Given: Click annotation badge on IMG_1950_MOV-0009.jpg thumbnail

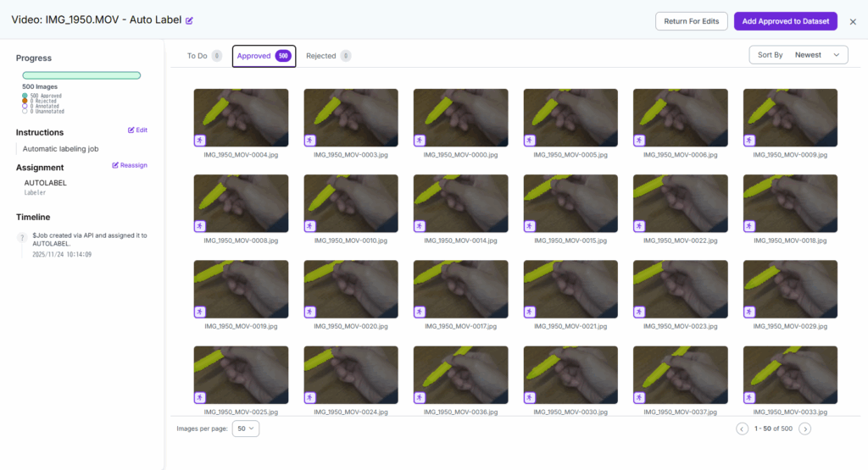Looking at the screenshot, I should point(749,141).
